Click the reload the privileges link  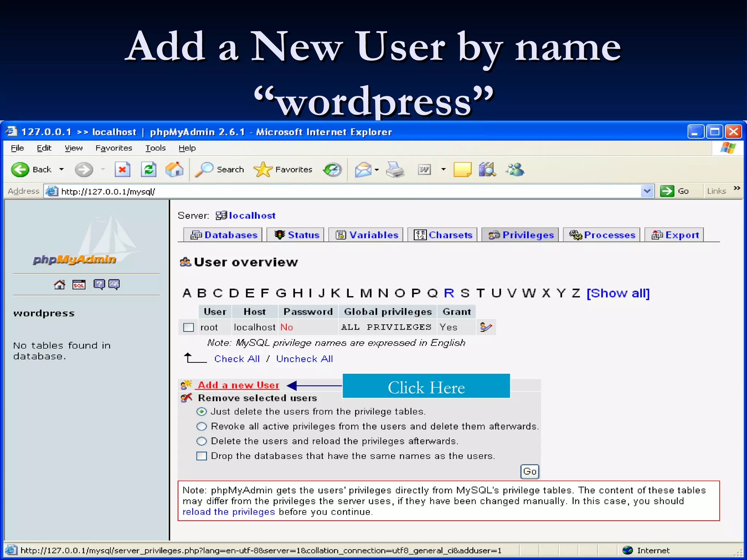coord(229,512)
